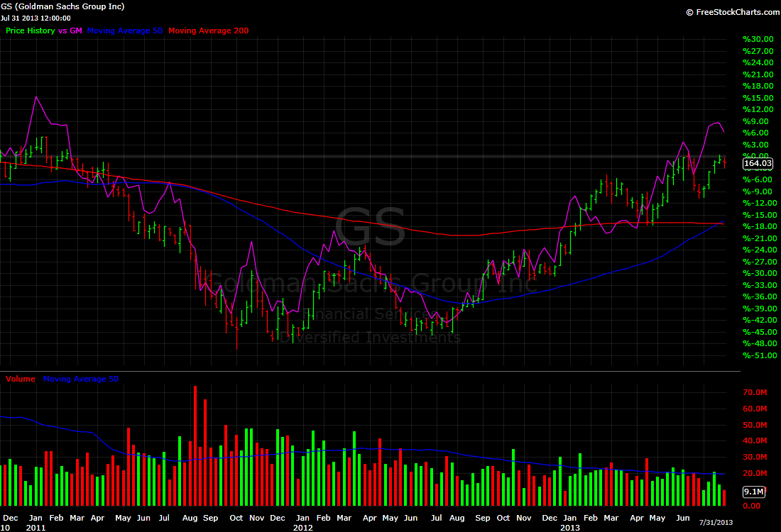Click the 9.1M current volume tag
Viewport: 781px width, 532px height.
(753, 492)
